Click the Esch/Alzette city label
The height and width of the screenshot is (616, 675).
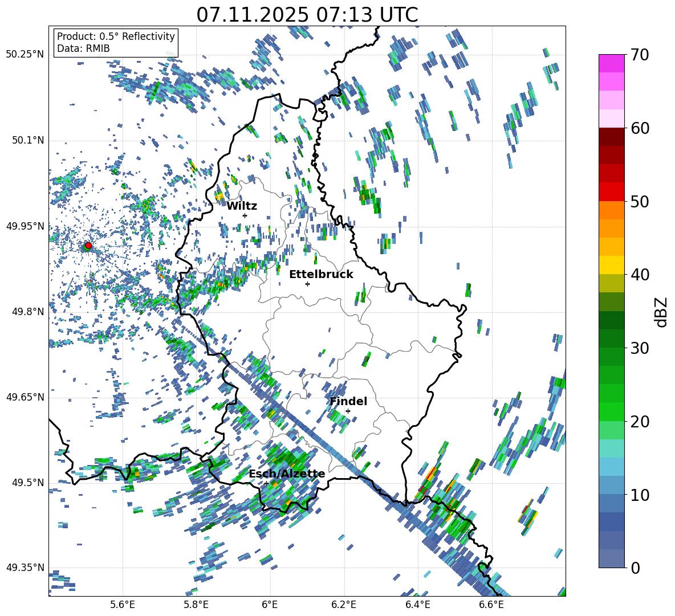pos(287,474)
